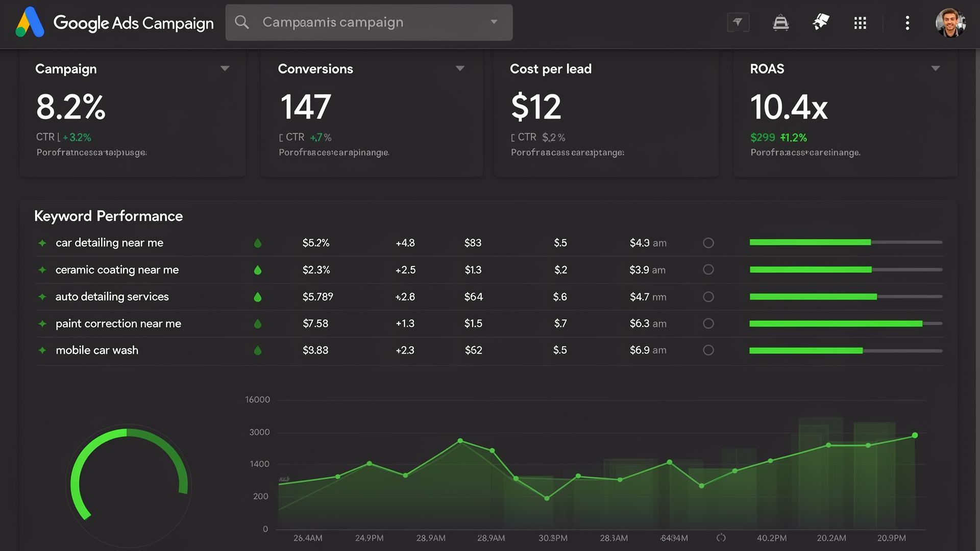The width and height of the screenshot is (980, 551).
Task: Expand the Campaign card dropdown arrow
Action: (x=225, y=68)
